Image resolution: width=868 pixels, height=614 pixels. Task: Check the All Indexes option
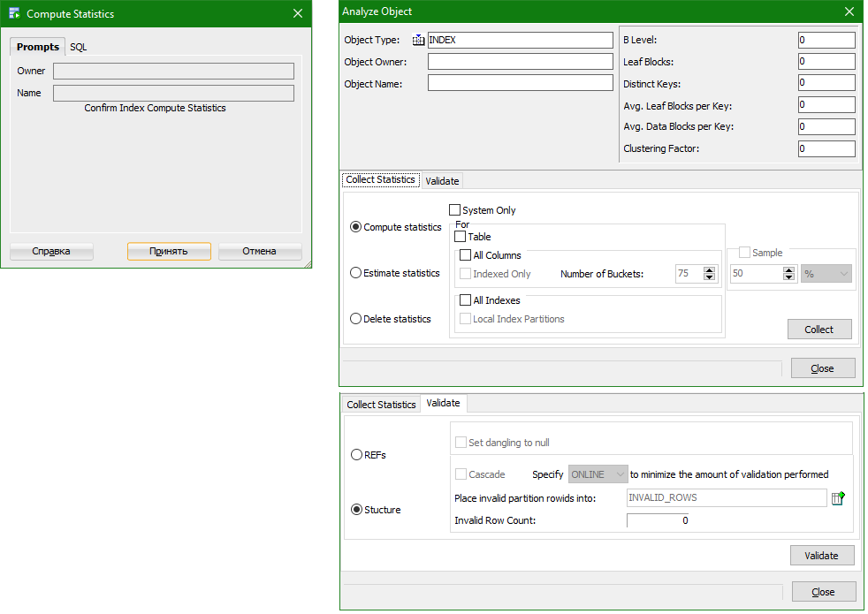466,299
